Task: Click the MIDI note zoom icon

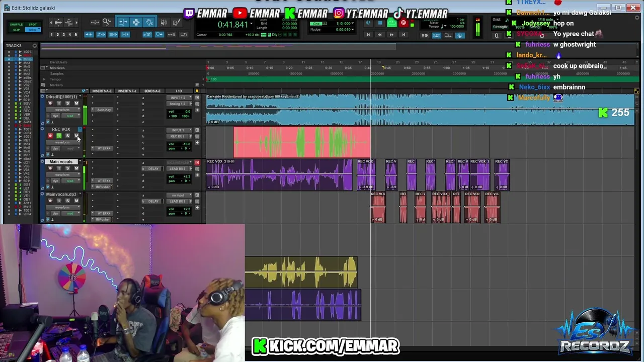Action: tap(68, 22)
